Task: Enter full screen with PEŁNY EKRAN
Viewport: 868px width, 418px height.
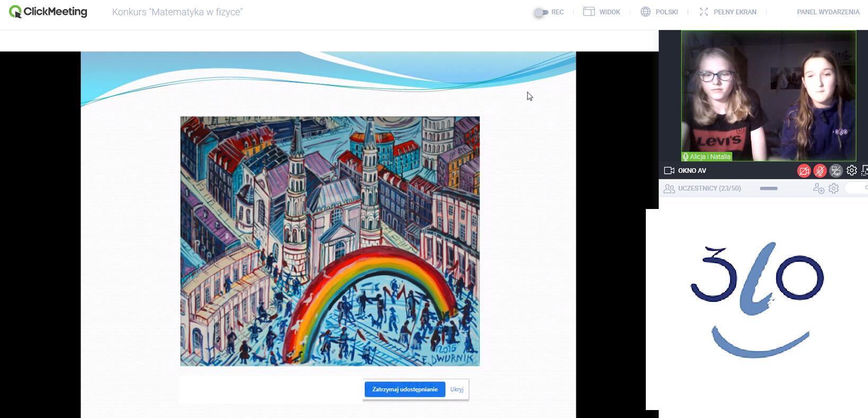Action: (x=728, y=12)
